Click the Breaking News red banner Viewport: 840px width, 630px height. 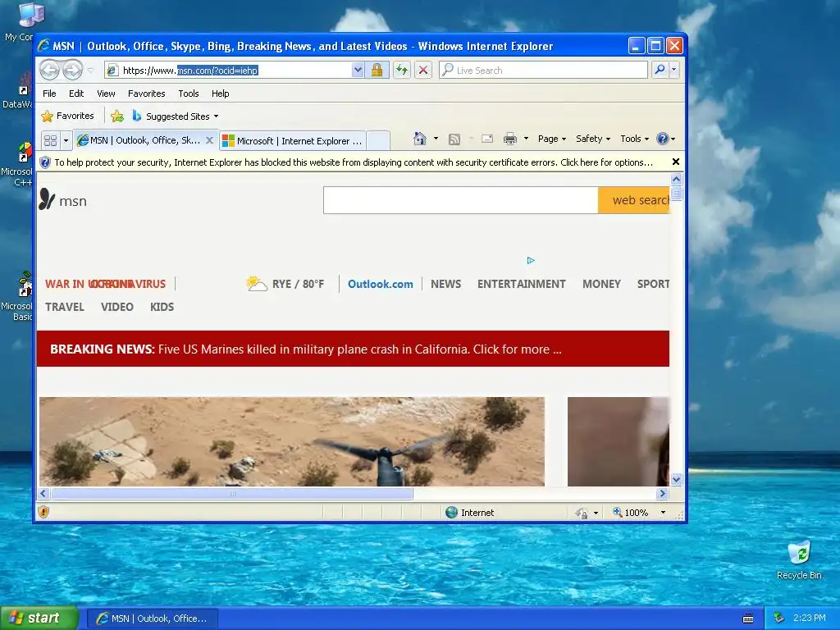coord(353,349)
